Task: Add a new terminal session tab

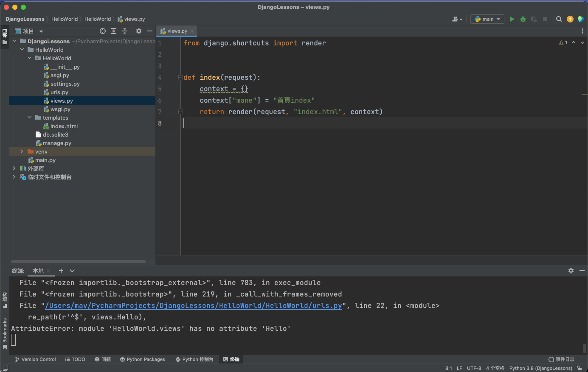Action: [61, 271]
